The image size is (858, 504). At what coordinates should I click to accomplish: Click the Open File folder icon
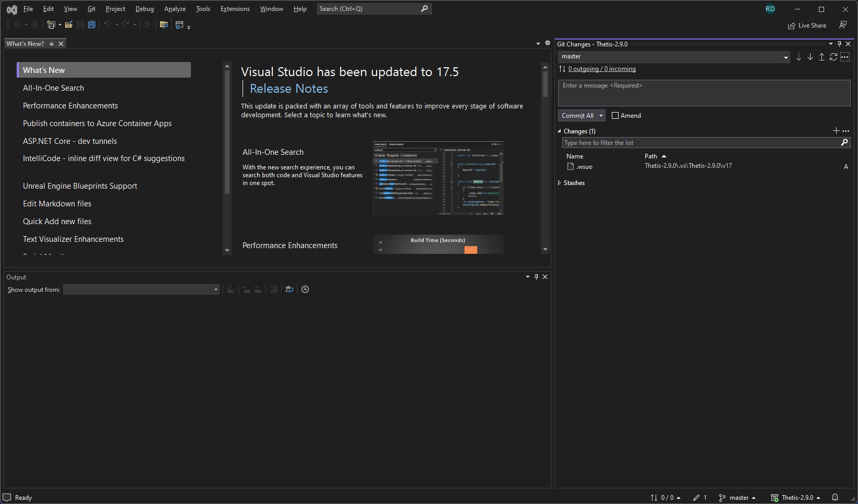point(68,24)
